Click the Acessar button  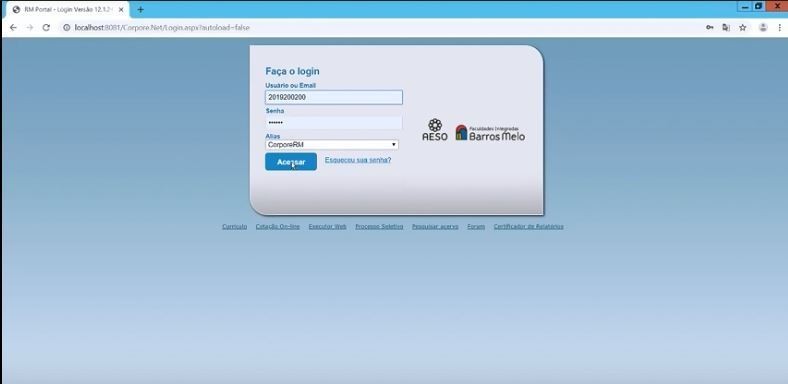click(x=291, y=162)
